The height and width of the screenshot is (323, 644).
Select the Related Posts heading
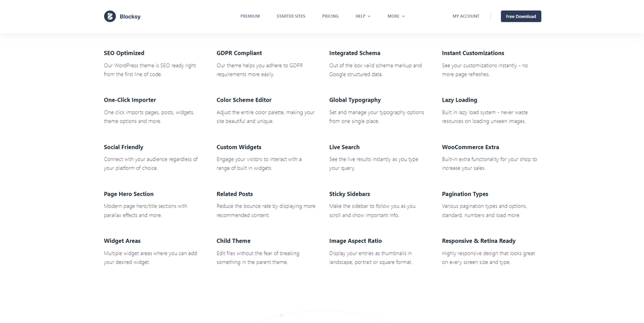coord(235,194)
